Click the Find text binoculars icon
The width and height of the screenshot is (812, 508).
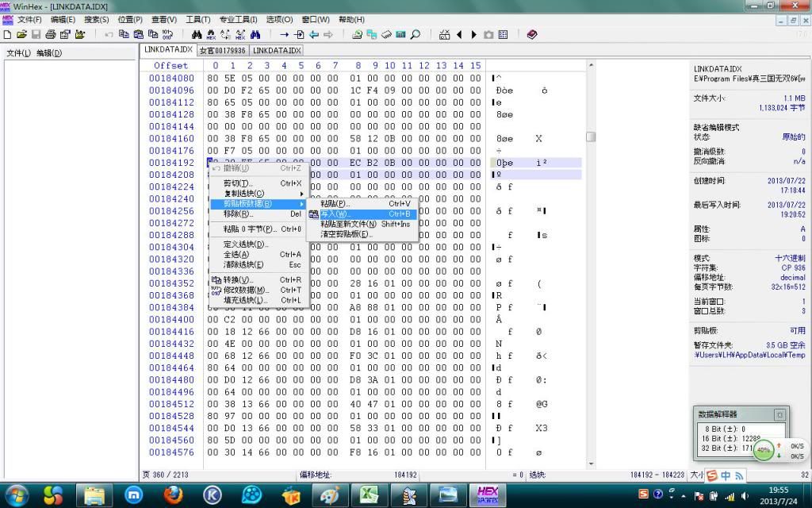coord(197,35)
